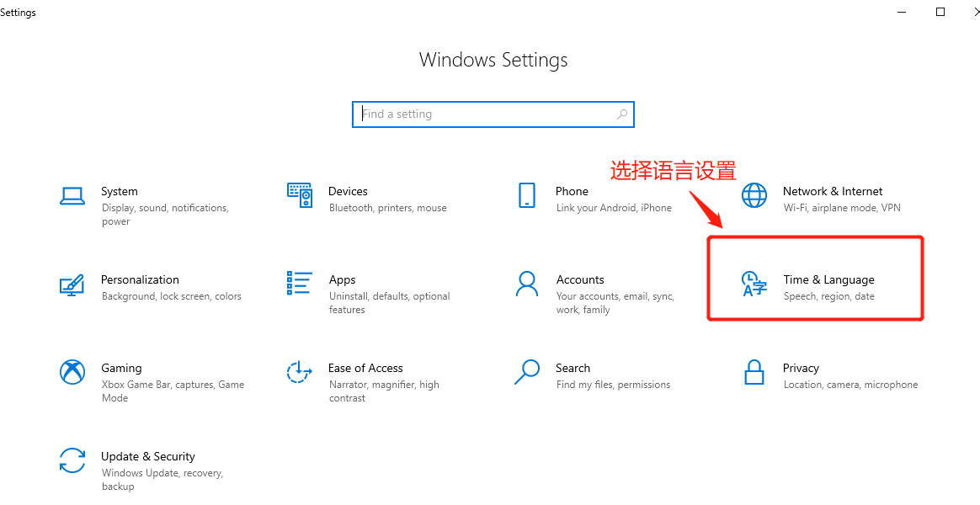Open the Network & Internet globe icon
This screenshot has height=505, width=980.
point(754,195)
